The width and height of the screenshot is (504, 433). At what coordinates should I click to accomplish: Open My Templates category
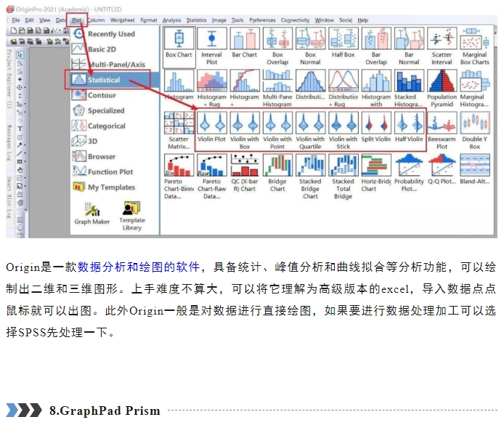pyautogui.click(x=104, y=187)
